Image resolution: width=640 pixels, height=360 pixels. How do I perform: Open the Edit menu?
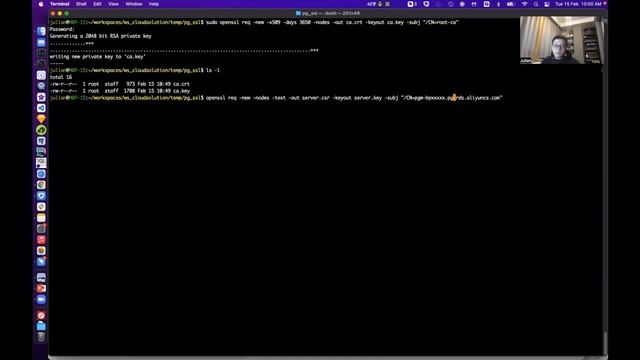click(x=97, y=4)
